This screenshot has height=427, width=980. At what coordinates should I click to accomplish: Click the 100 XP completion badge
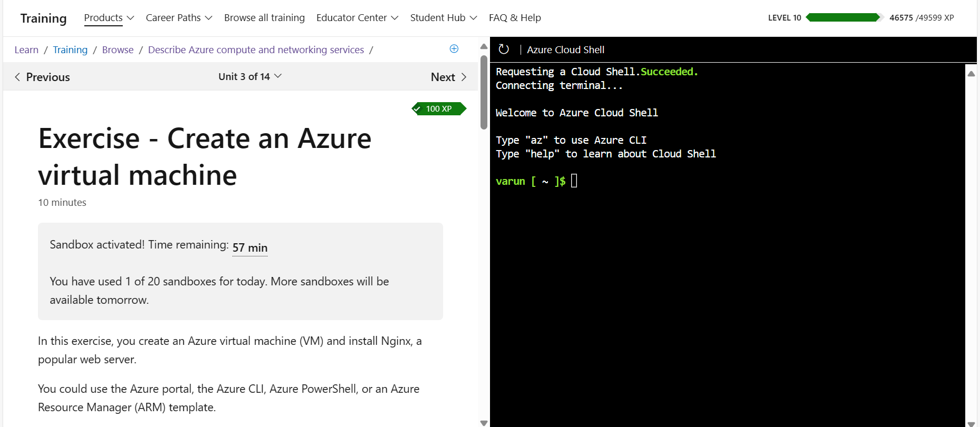click(439, 109)
